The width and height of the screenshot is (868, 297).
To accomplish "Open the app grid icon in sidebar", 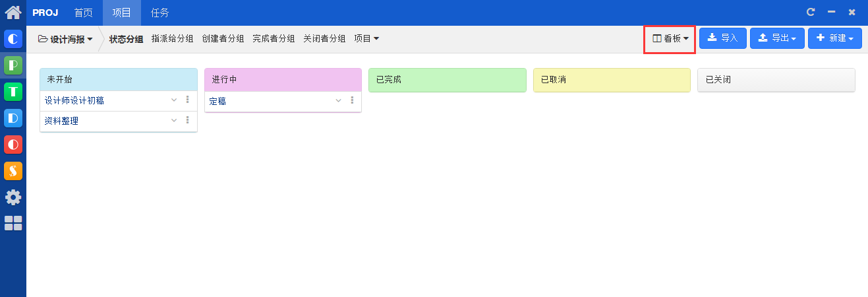I will 13,223.
